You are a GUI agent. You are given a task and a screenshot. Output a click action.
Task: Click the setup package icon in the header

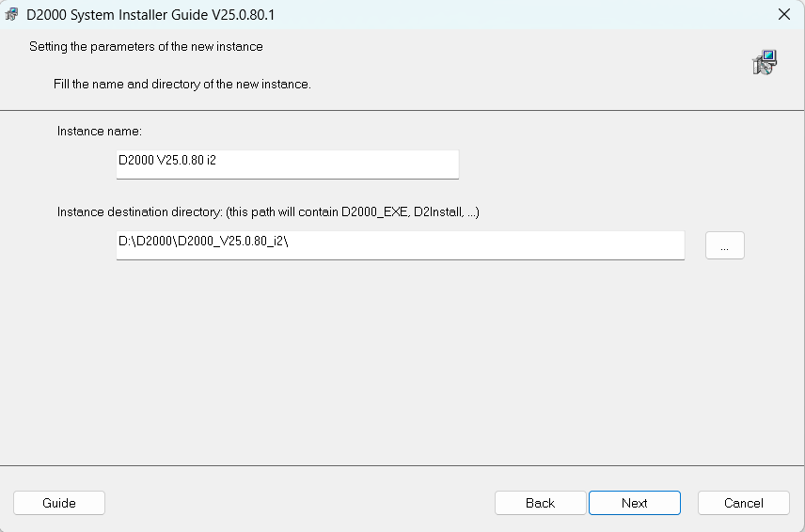(x=764, y=63)
